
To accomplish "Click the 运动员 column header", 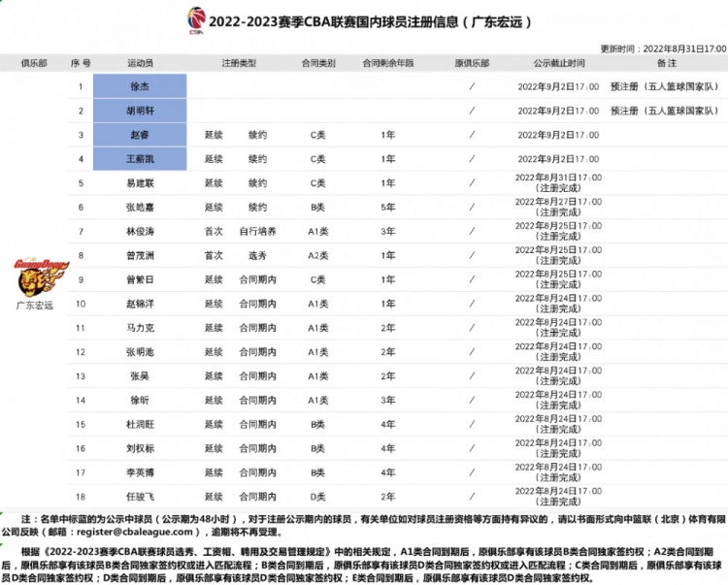I will (x=140, y=63).
